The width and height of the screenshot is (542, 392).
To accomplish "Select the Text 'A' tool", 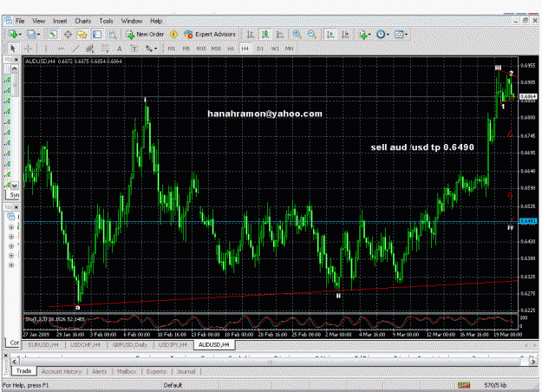I will point(120,49).
